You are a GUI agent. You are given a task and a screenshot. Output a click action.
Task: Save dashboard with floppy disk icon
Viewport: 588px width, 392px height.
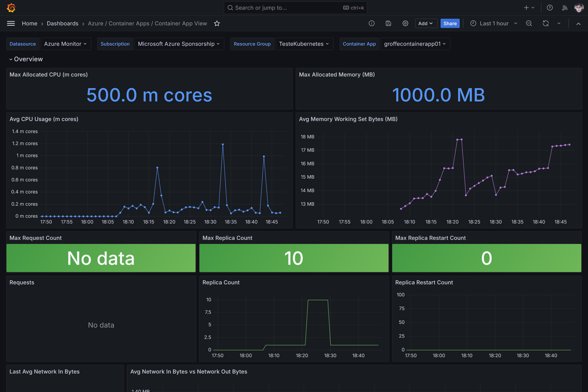point(388,23)
